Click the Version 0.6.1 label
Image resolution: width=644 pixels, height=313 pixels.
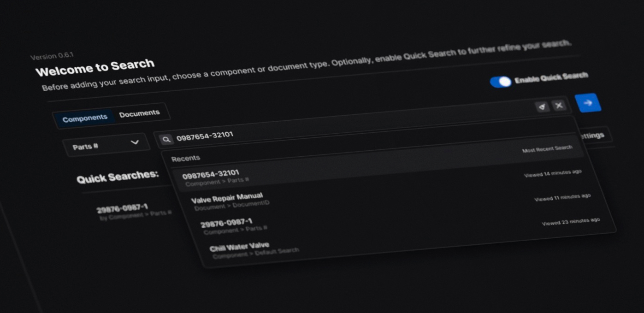(52, 56)
